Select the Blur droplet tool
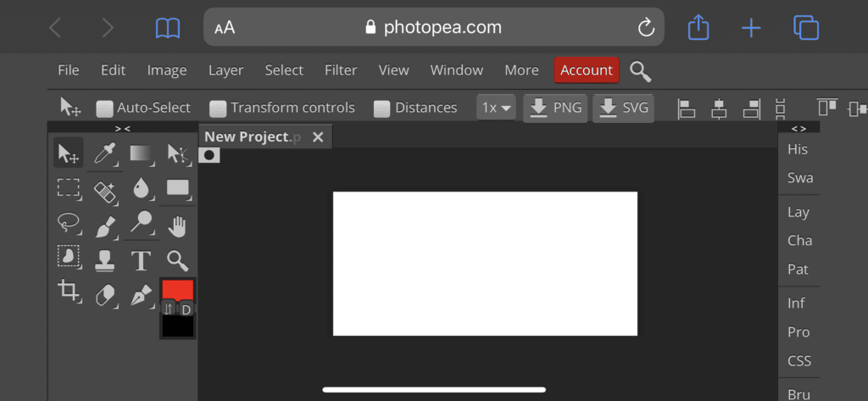Viewport: 868px width, 401px height. click(x=142, y=189)
